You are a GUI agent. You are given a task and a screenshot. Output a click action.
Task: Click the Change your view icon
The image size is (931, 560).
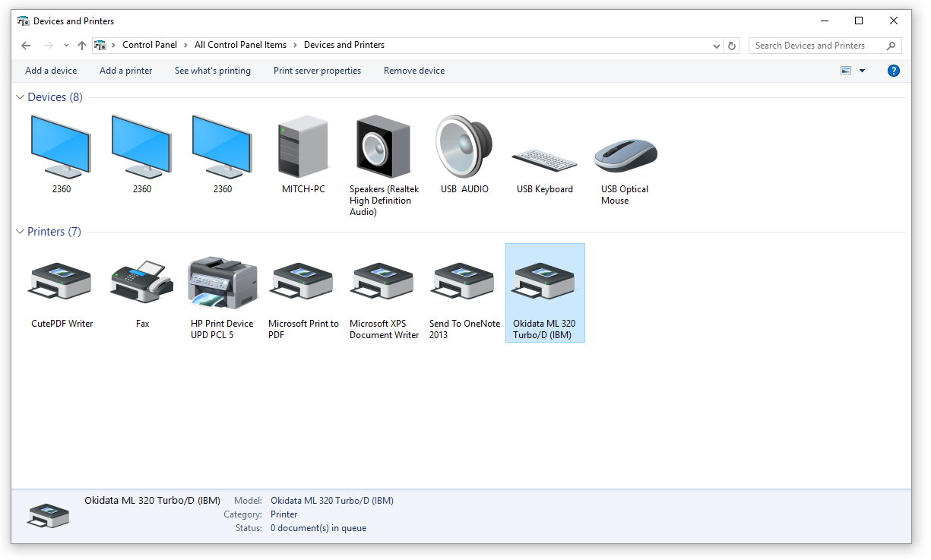(x=846, y=71)
